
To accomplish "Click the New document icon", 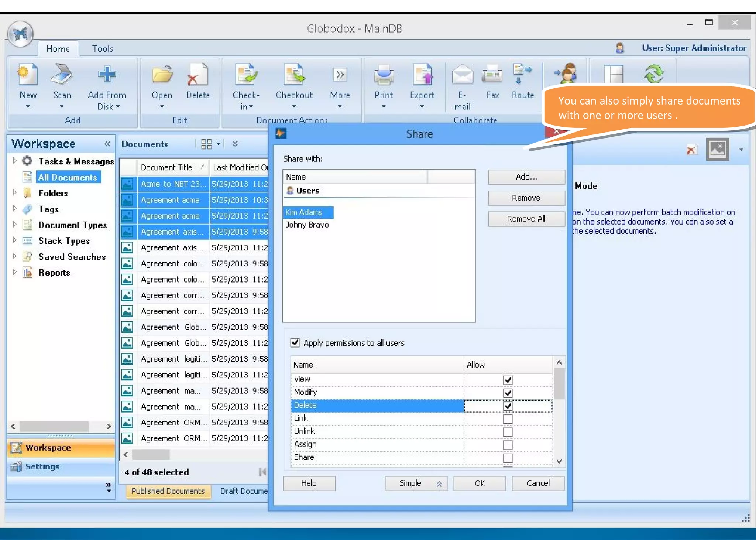I will [28, 75].
